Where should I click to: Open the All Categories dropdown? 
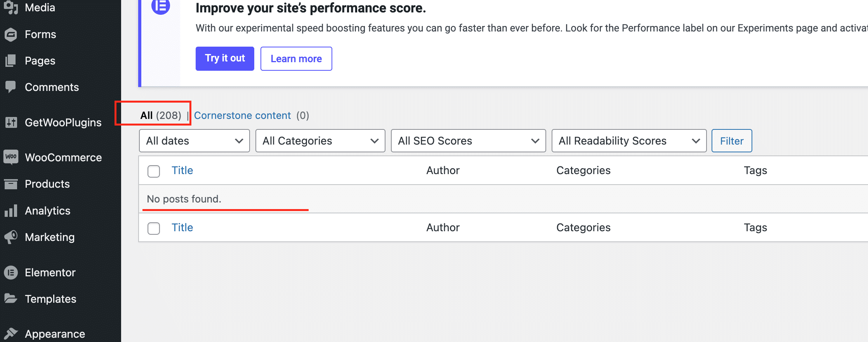pyautogui.click(x=320, y=141)
